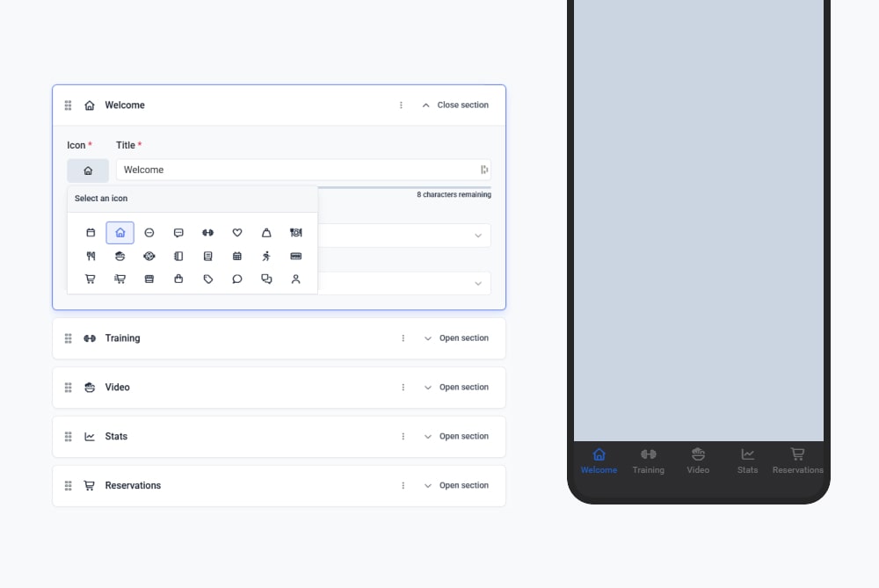Tap the Stats tab in phone preview
Screen dimensions: 879x588
click(747, 461)
